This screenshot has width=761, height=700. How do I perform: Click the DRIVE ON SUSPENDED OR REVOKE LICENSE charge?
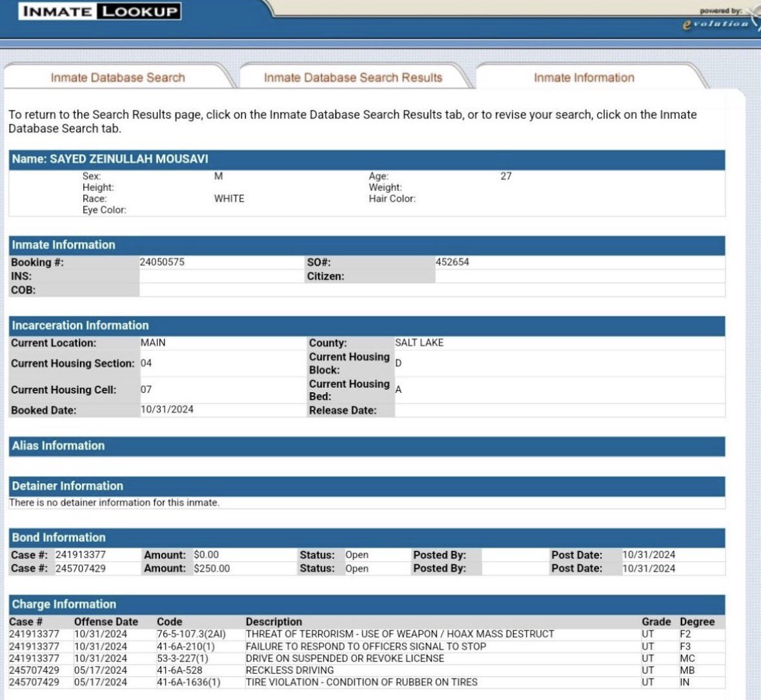[x=345, y=658]
